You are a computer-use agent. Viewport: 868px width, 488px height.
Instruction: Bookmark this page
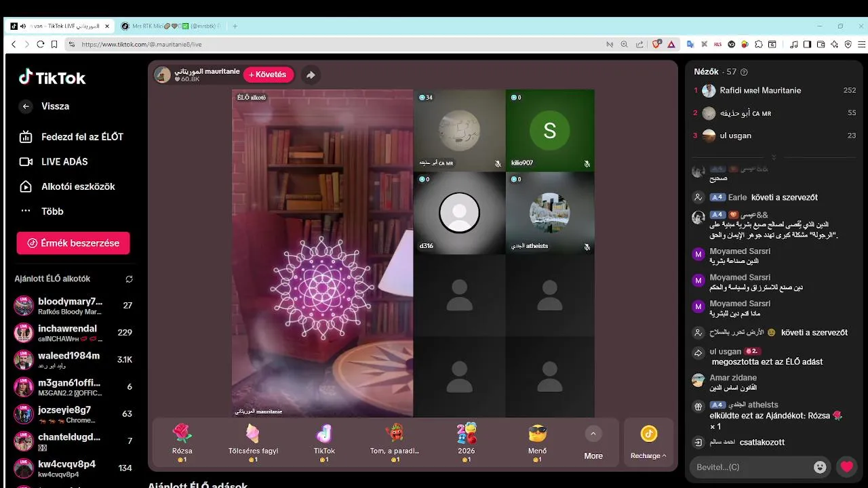pos(53,44)
